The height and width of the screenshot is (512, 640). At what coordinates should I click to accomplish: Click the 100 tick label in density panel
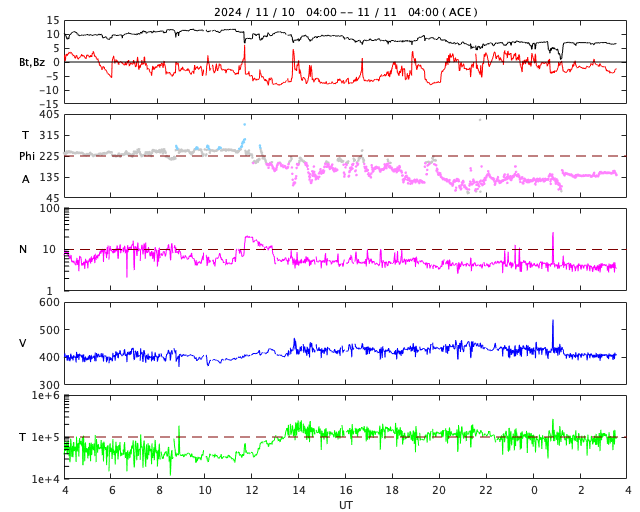pos(49,208)
